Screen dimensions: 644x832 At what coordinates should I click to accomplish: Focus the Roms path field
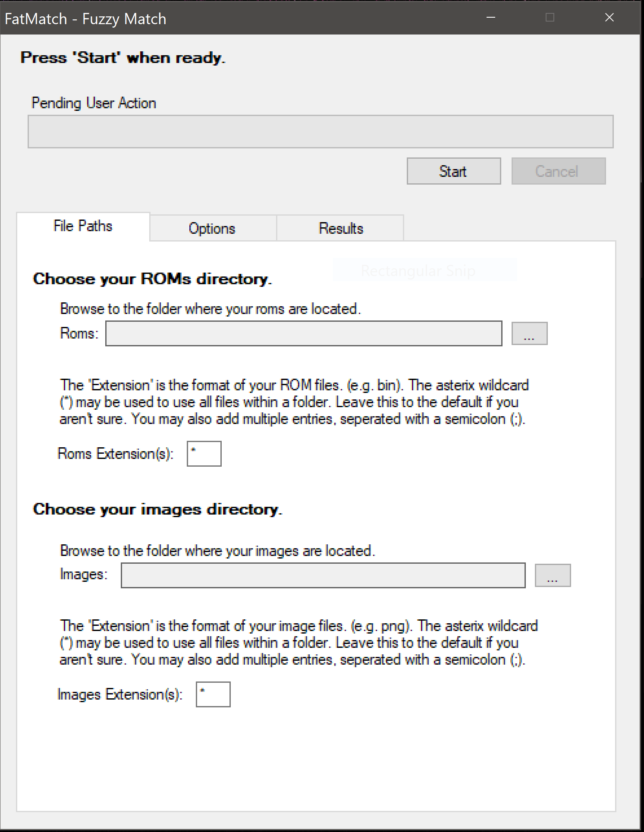(304, 333)
